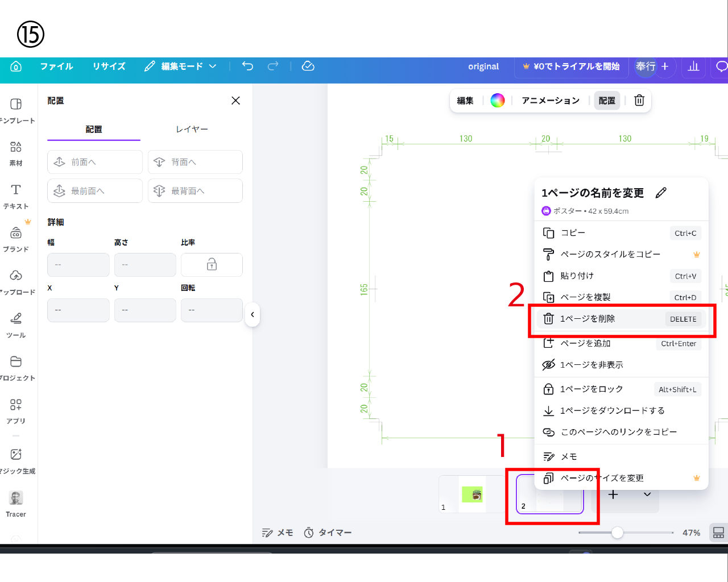Image resolution: width=728 pixels, height=582 pixels.
Task: Click the trash icon in the floating toolbar
Action: click(639, 101)
